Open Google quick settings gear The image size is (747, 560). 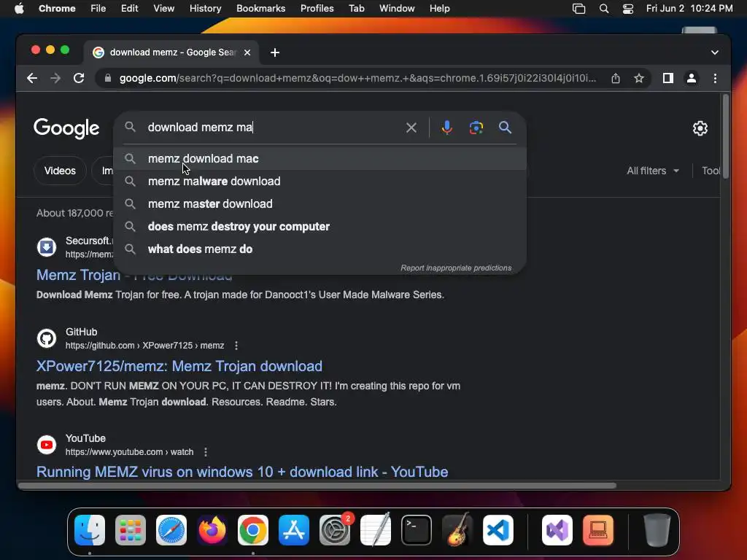[x=700, y=128]
